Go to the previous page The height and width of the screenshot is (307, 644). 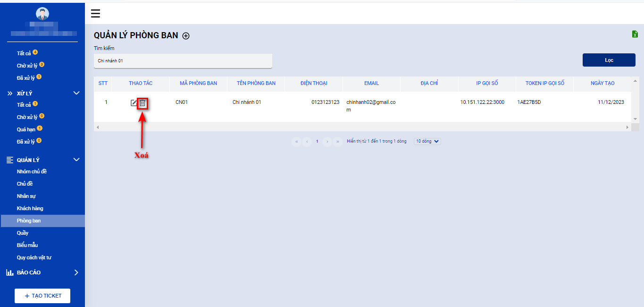(307, 141)
